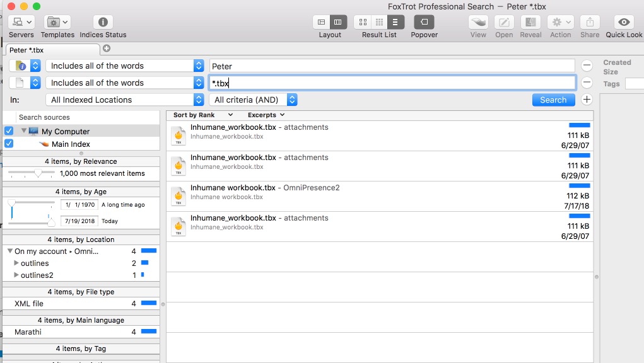Image resolution: width=644 pixels, height=363 pixels.
Task: Click the '4 items, by Age' header
Action: coord(81,192)
